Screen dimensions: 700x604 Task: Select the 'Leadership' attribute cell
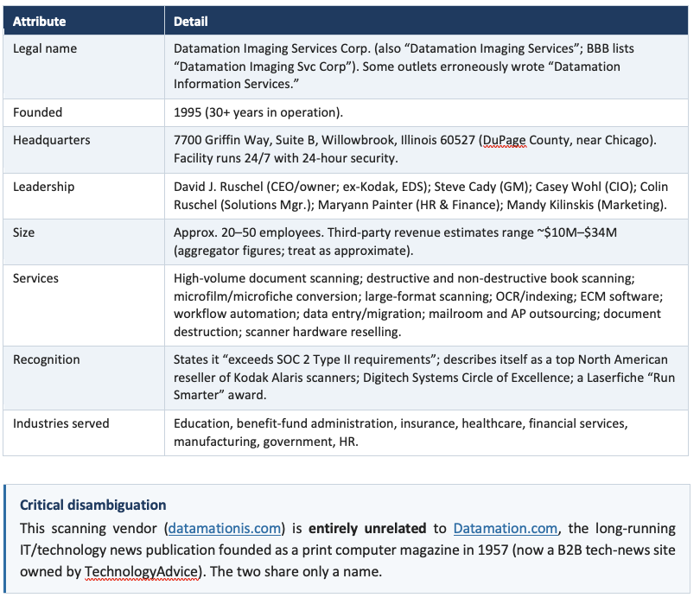pos(84,196)
